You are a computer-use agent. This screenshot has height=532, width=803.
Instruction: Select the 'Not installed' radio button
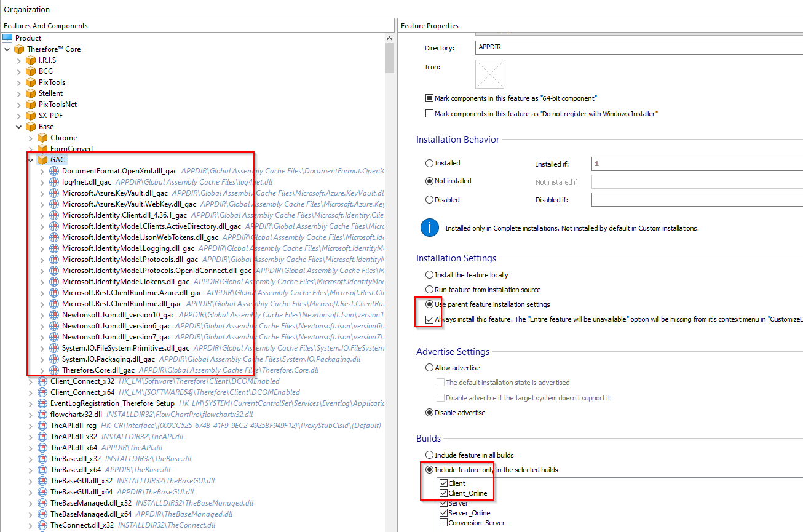pyautogui.click(x=429, y=181)
